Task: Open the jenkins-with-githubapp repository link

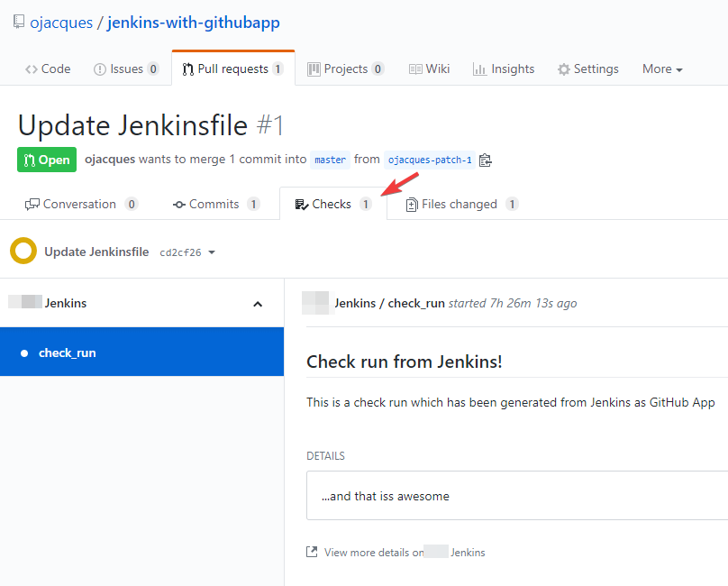Action: pyautogui.click(x=193, y=23)
